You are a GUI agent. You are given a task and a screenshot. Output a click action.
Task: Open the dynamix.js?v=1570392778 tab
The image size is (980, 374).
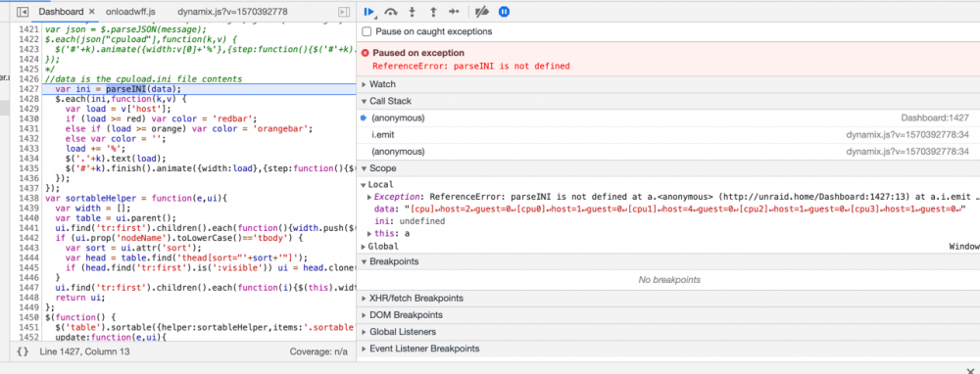[232, 12]
